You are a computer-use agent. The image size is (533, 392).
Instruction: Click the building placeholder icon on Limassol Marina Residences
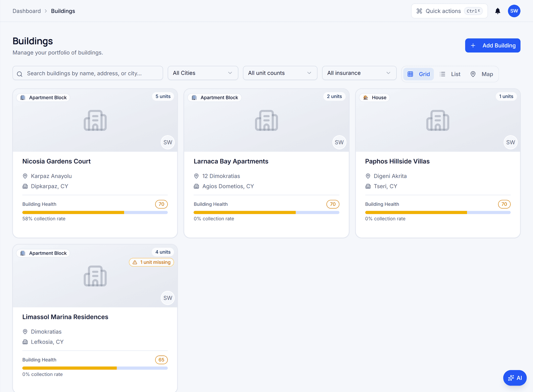[x=95, y=276]
